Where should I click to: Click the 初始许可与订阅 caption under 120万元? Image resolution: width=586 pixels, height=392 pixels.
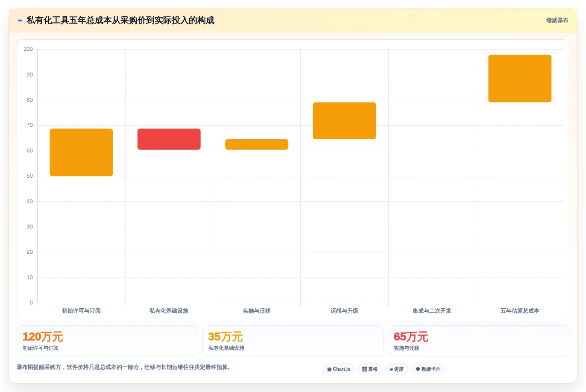click(41, 348)
